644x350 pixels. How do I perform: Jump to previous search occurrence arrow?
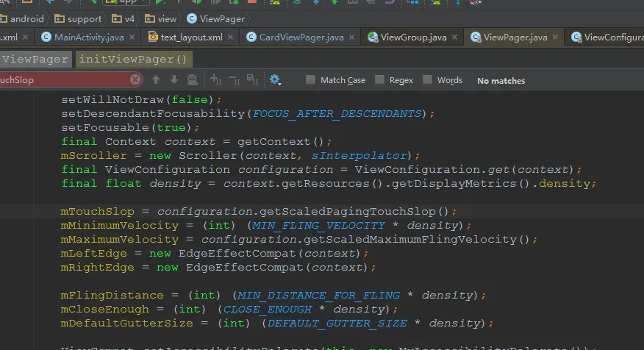pyautogui.click(x=156, y=79)
